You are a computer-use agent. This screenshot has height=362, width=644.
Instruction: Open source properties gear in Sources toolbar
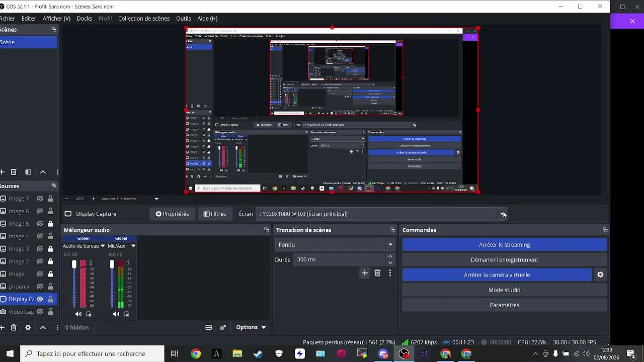(x=28, y=327)
